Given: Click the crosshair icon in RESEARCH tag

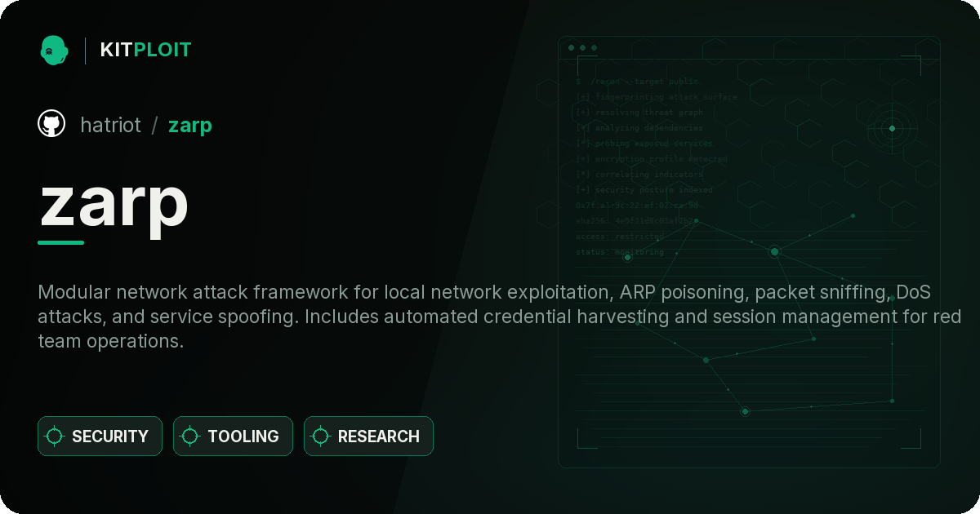Looking at the screenshot, I should 321,436.
